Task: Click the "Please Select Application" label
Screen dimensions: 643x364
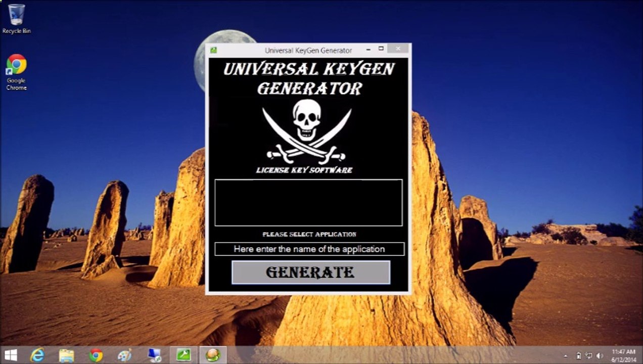Action: click(309, 235)
